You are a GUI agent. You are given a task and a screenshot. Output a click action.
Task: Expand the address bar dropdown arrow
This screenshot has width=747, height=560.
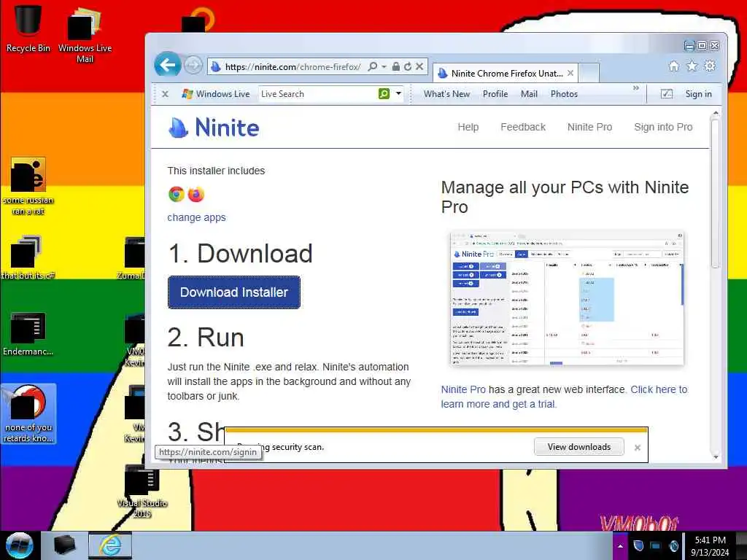(x=384, y=66)
